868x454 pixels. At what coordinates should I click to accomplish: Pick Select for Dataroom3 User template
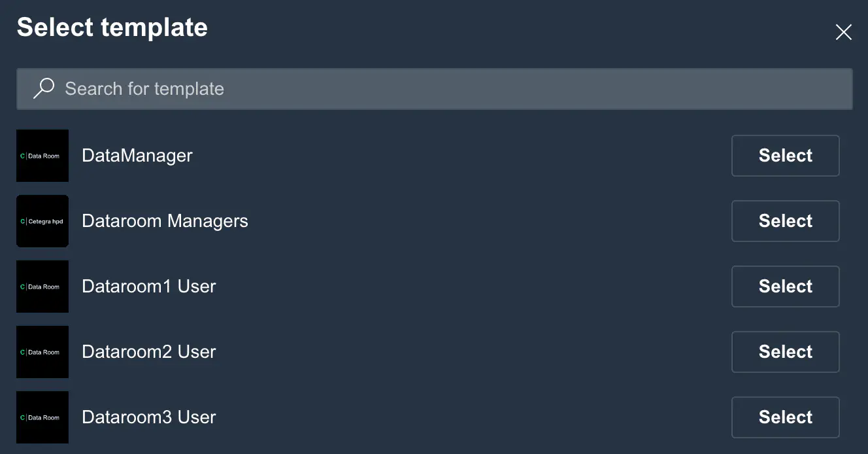tap(785, 417)
